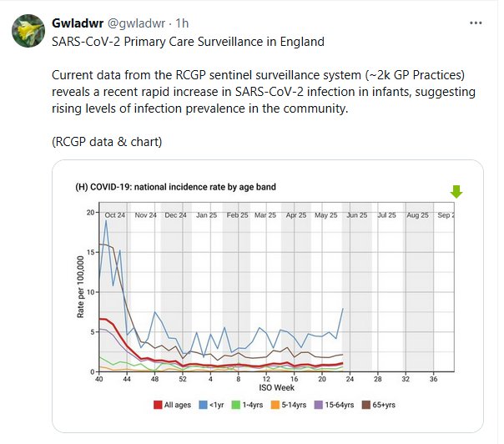Click the green download arrow icon
This screenshot has height=444, width=504.
point(456,192)
